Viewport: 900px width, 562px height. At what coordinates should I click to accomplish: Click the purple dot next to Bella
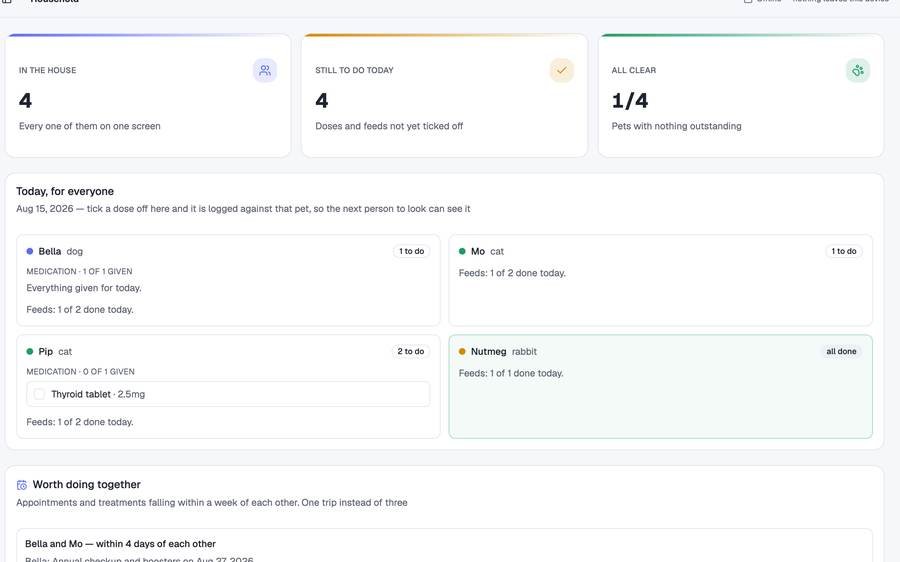(x=30, y=251)
